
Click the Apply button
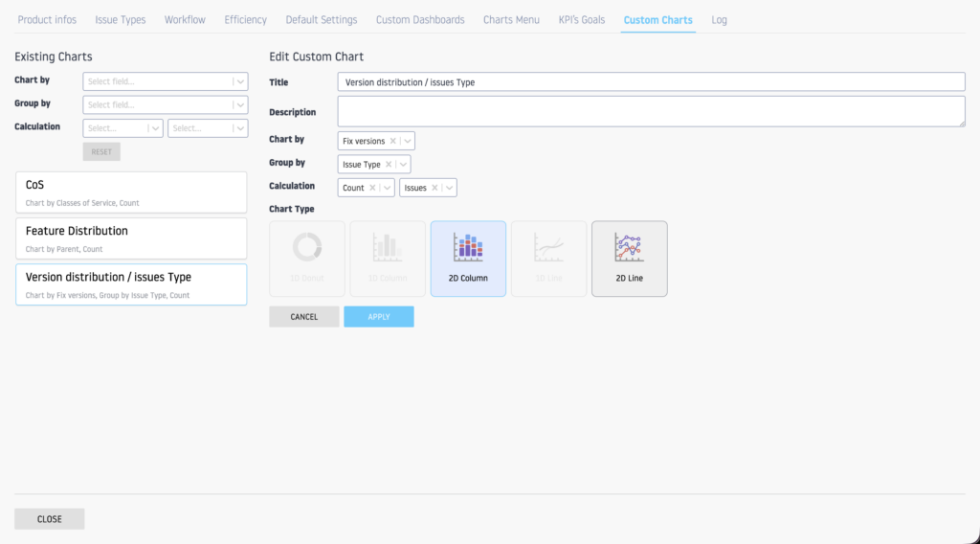pyautogui.click(x=379, y=317)
